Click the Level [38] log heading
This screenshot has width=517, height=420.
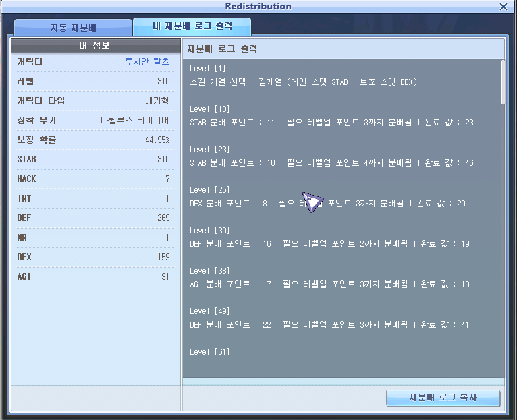coord(210,271)
